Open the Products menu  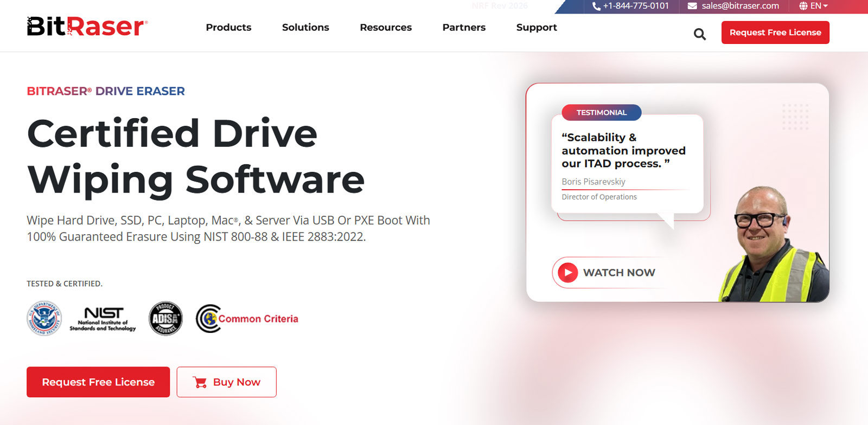point(228,27)
